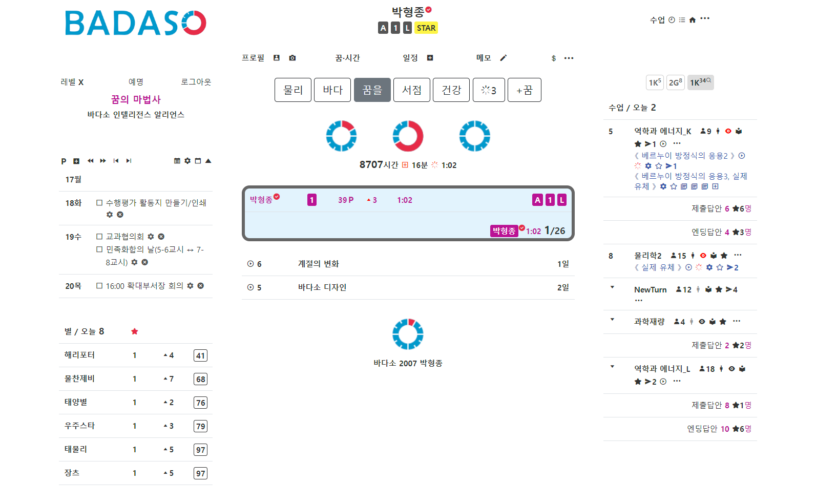This screenshot has height=504, width=816.
Task: Delete the 교과협의회 schedule entry
Action: pos(161,237)
